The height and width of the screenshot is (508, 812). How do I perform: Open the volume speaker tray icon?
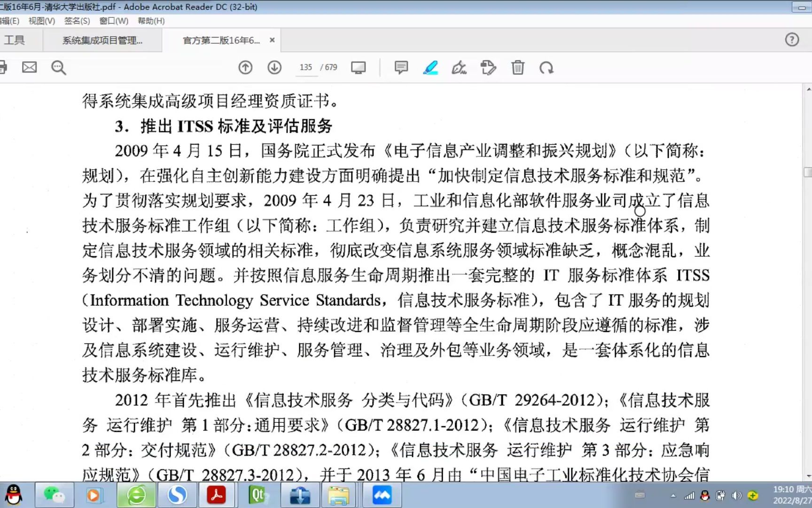pos(736,495)
